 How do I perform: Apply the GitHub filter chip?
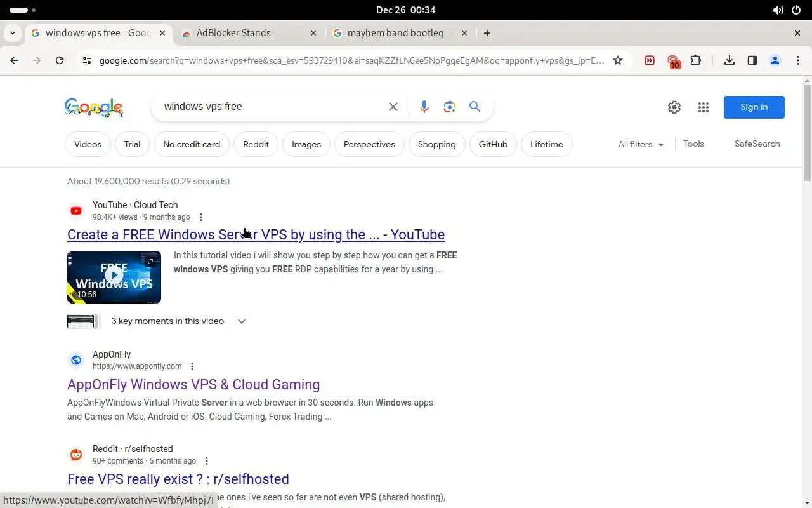coord(493,144)
